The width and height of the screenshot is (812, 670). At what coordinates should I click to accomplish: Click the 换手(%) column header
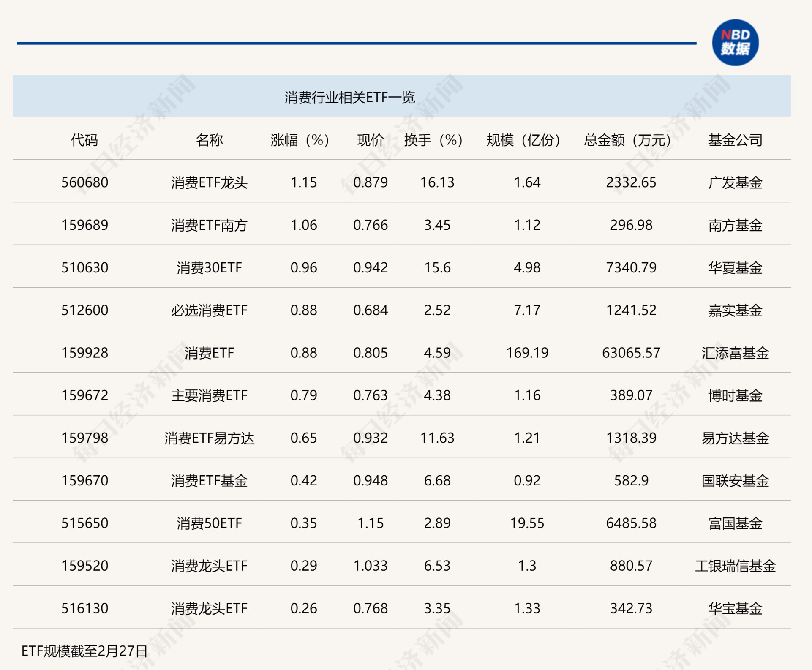[433, 140]
